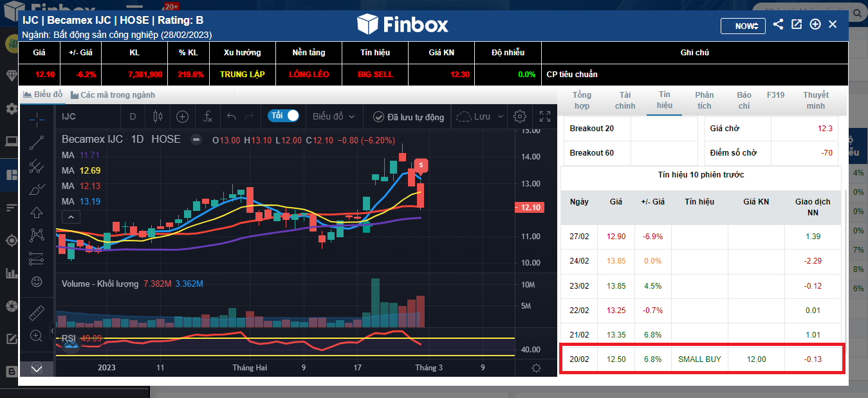Open the Thuyết minh tab
Screen dimensions: 868x398
tap(816, 100)
